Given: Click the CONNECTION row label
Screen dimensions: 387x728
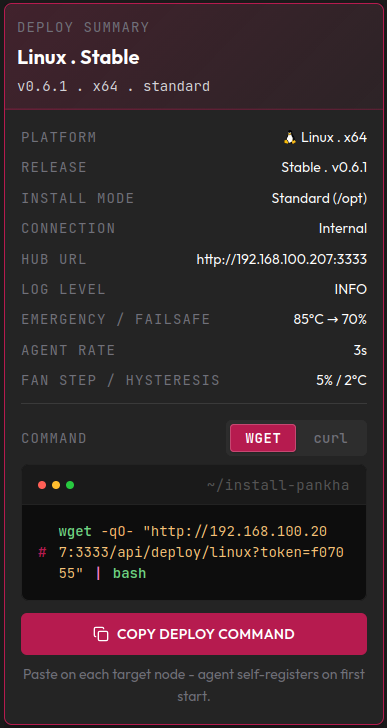Looking at the screenshot, I should pyautogui.click(x=68, y=228).
